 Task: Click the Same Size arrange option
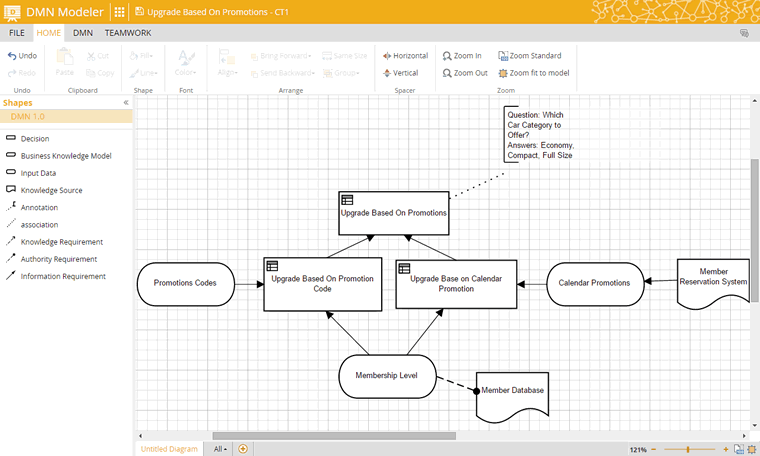345,56
